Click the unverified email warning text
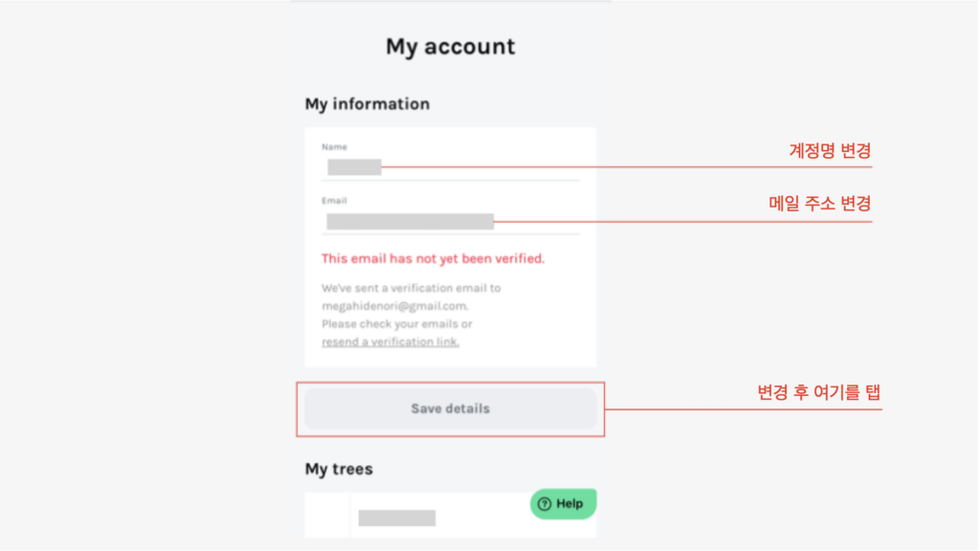 434,258
